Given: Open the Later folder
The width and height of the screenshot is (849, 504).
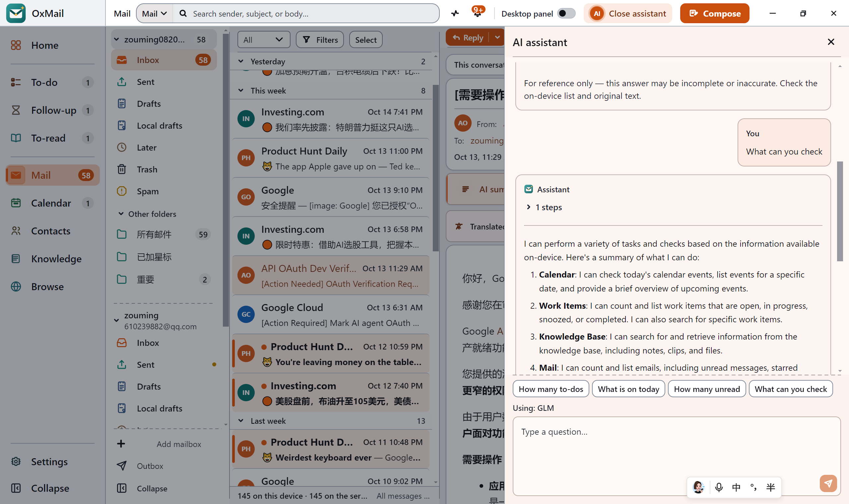Looking at the screenshot, I should point(164,148).
